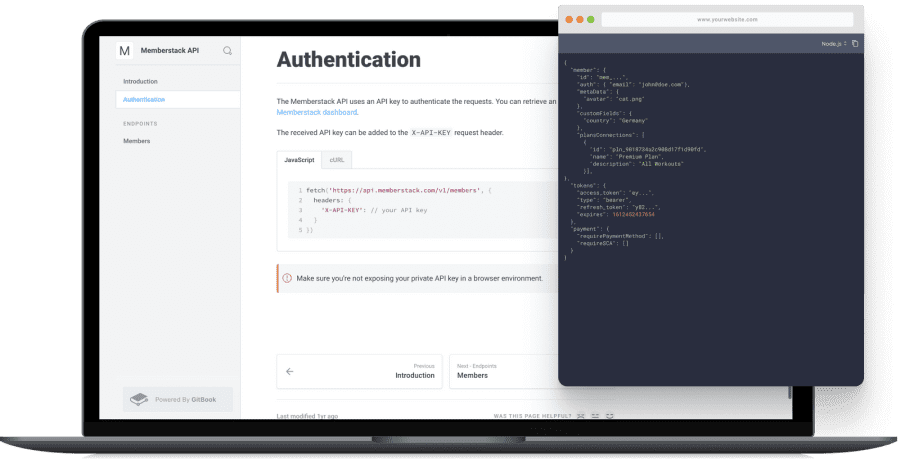Click the expires value 1612482437654

pos(633,215)
